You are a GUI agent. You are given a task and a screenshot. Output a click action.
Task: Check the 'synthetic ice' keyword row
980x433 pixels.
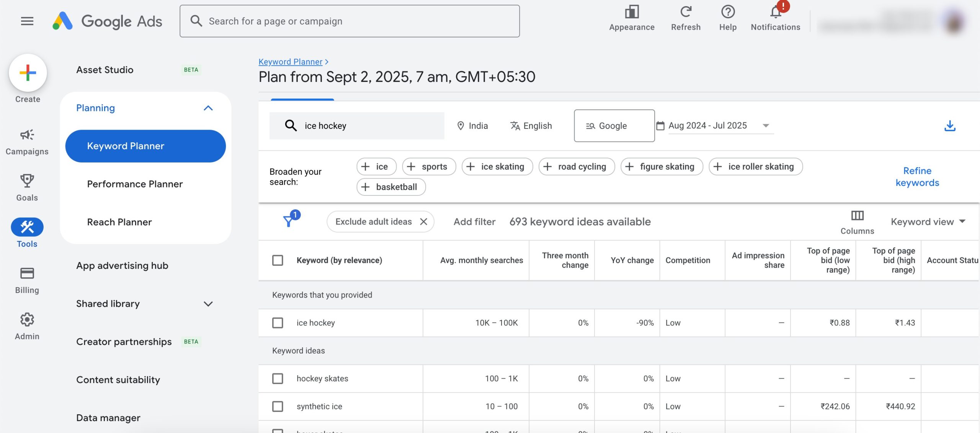(278, 406)
